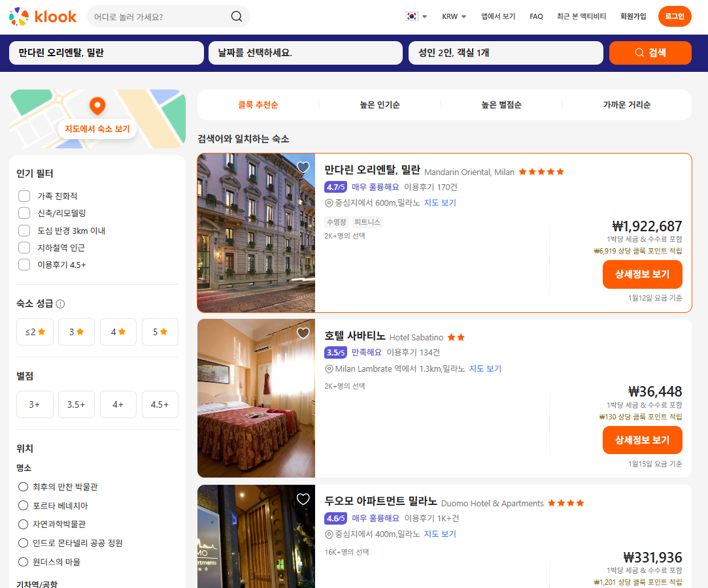Open 두오모 아파트먼트 밀라노 hotel title
The image size is (708, 588).
380,501
